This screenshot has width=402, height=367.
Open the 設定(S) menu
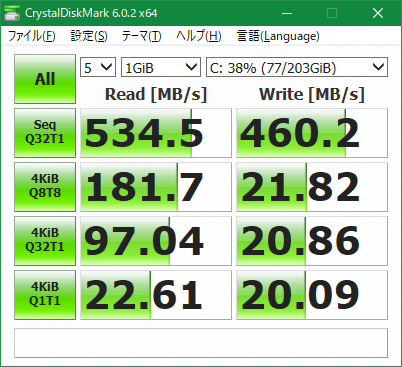tap(89, 36)
